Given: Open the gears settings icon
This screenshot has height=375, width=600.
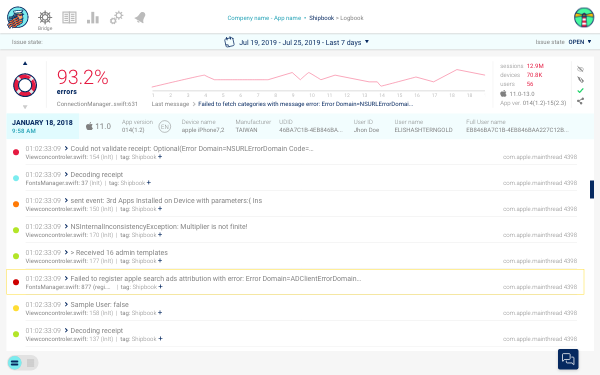Looking at the screenshot, I should 117,17.
